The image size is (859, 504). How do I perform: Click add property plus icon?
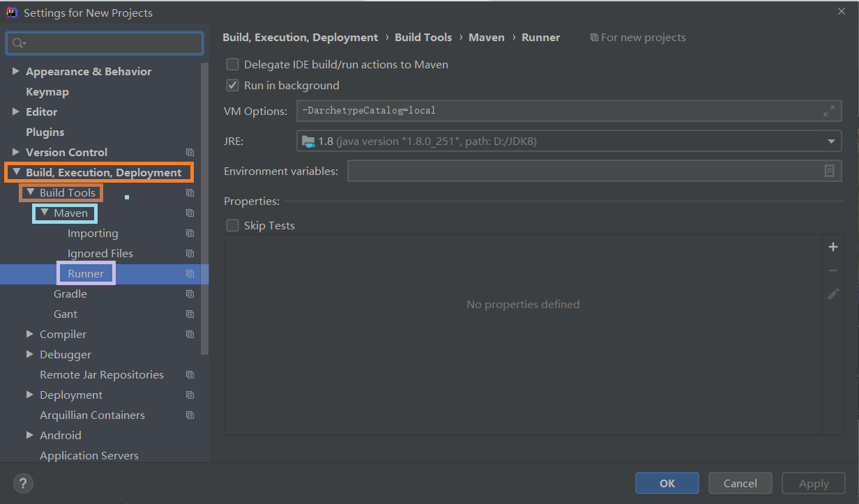tap(833, 247)
